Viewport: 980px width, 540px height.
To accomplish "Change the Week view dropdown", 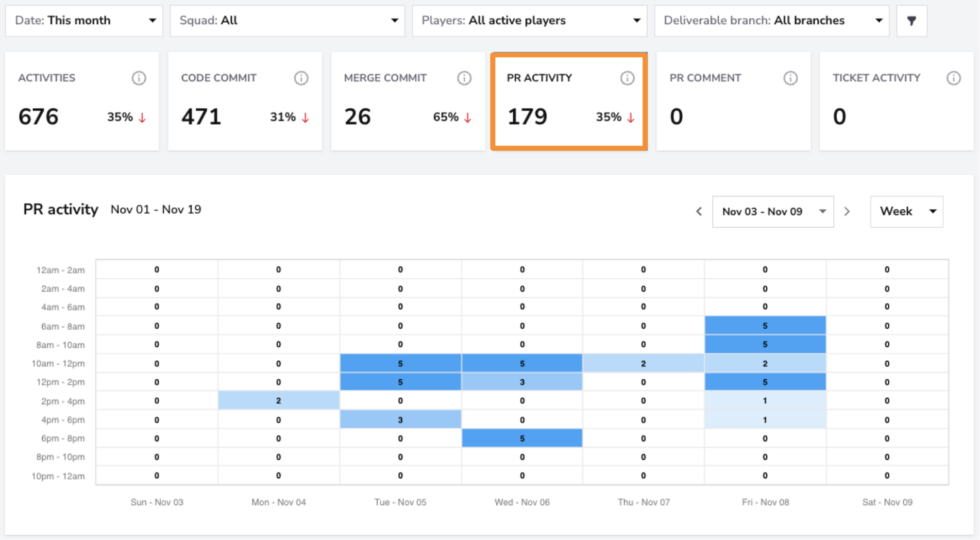I will (x=906, y=212).
